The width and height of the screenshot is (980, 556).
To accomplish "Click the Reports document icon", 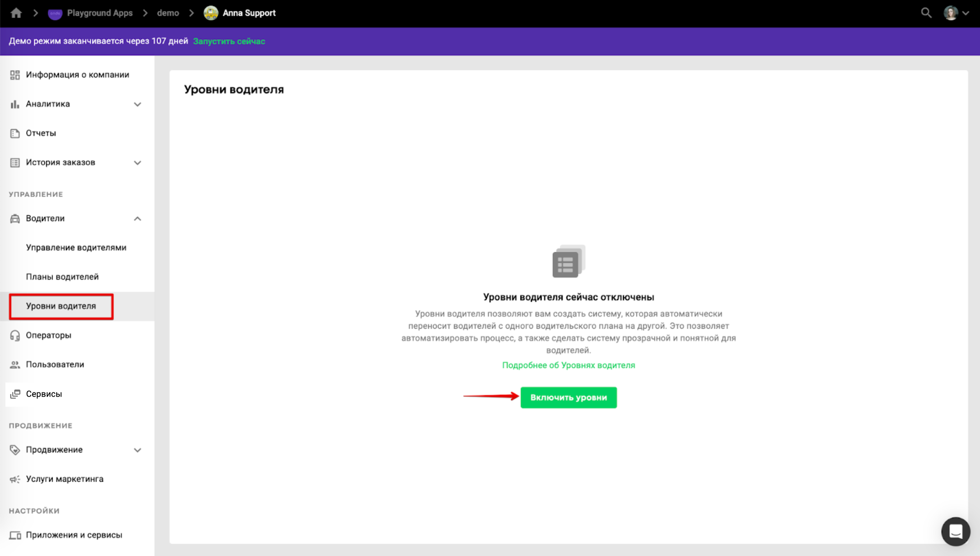I will tap(15, 133).
